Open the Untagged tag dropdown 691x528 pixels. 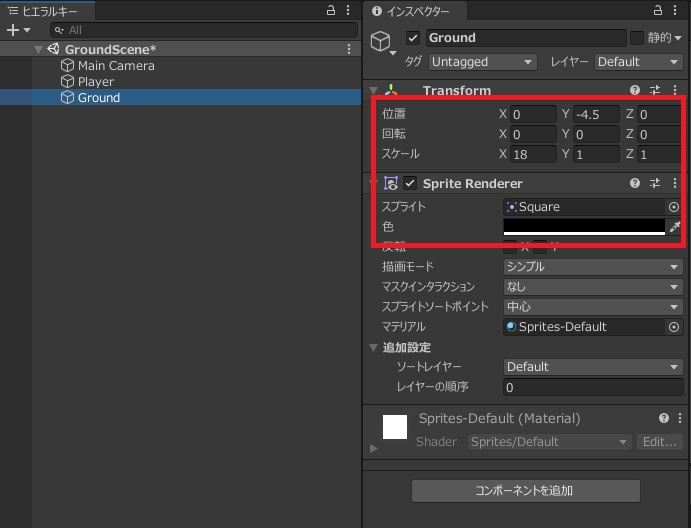483,62
